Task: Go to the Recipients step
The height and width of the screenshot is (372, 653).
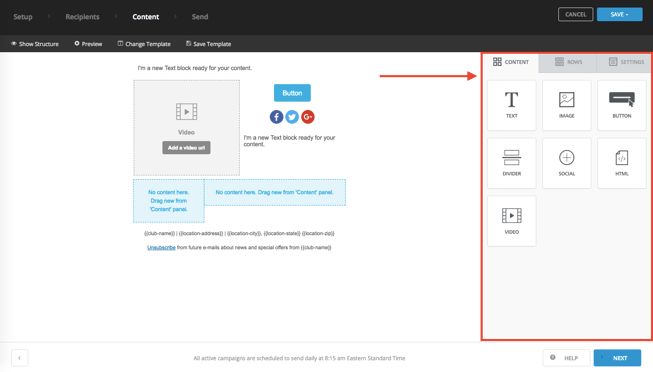Action: pyautogui.click(x=82, y=17)
